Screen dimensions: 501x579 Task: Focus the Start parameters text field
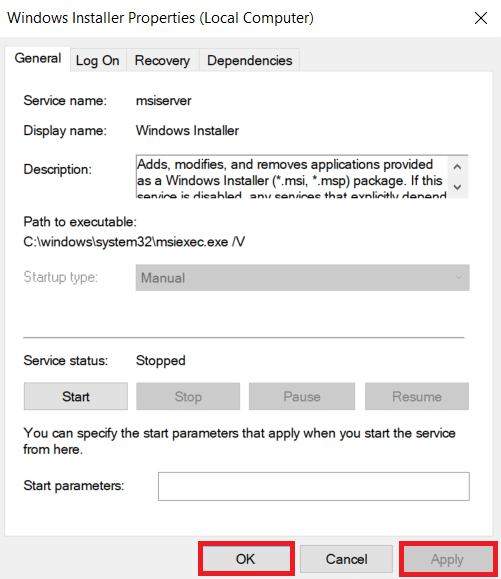[314, 486]
